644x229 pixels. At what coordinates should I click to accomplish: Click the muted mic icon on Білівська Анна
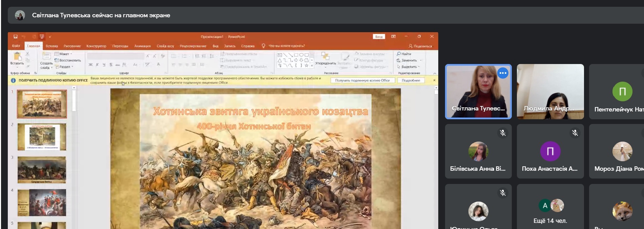503,133
